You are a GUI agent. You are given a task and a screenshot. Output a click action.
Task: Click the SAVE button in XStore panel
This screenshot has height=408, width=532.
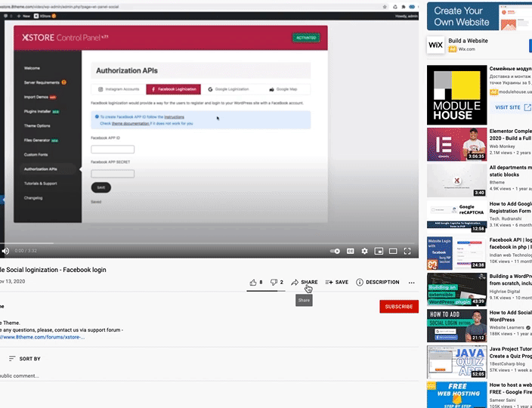pyautogui.click(x=101, y=187)
